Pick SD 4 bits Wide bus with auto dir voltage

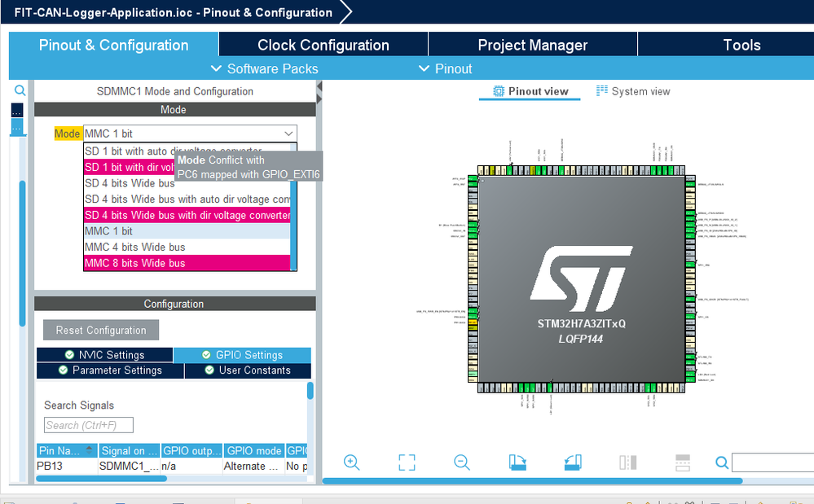coord(187,199)
